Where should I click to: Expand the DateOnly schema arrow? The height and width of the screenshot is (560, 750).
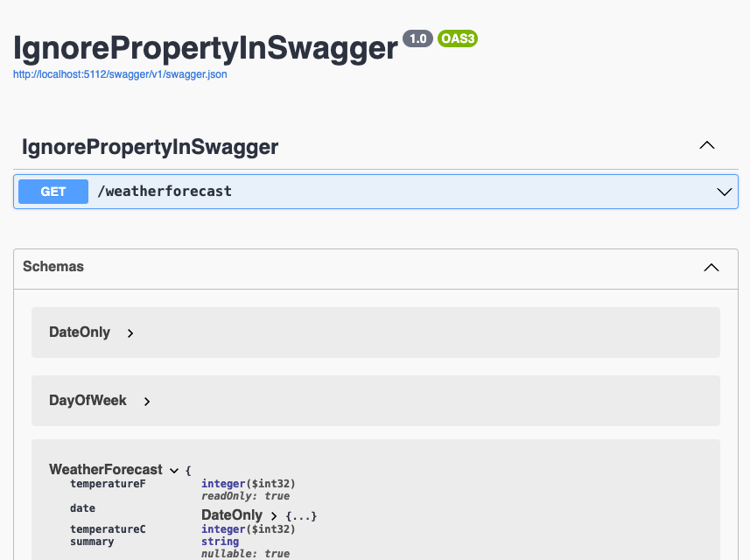(130, 333)
